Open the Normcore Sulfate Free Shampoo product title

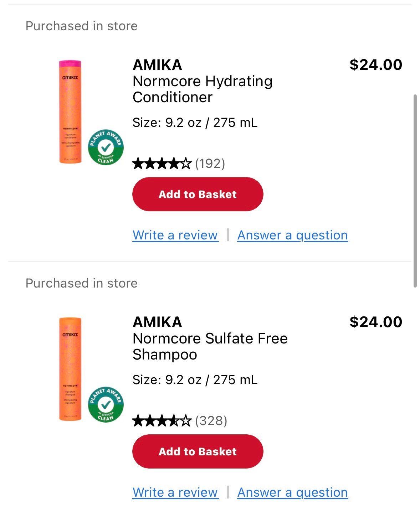pos(210,346)
